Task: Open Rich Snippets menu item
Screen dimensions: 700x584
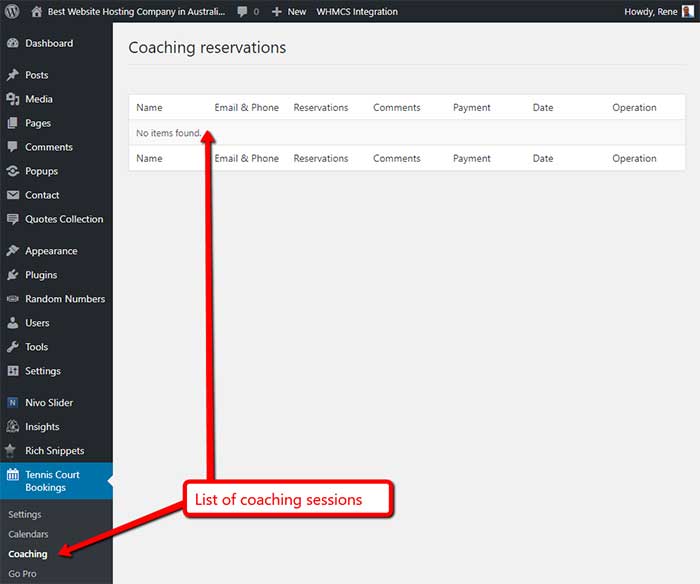Action: (56, 451)
